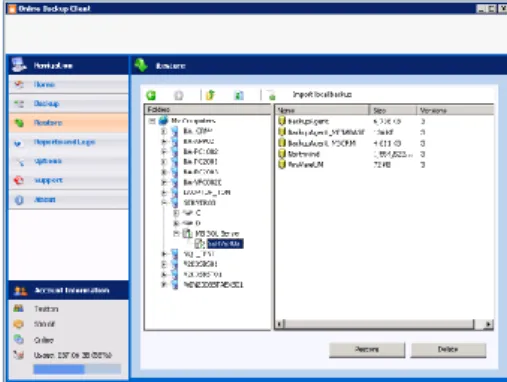Select the database row sized 72 MB

(384, 165)
